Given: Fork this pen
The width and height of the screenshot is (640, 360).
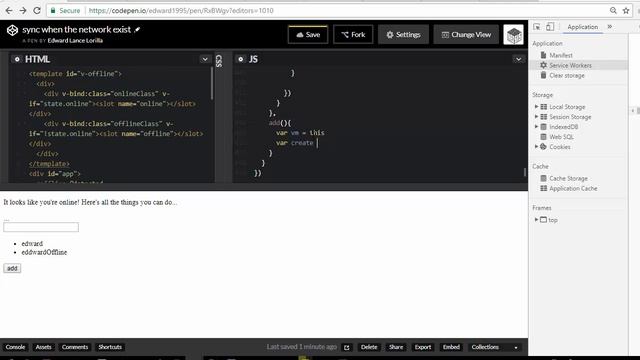Looking at the screenshot, I should click(353, 35).
